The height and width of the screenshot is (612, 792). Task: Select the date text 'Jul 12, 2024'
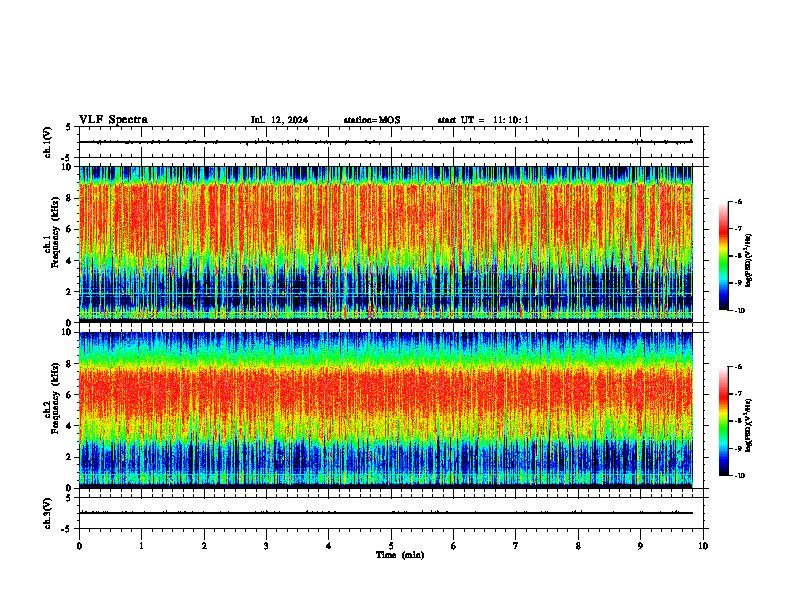tap(279, 120)
